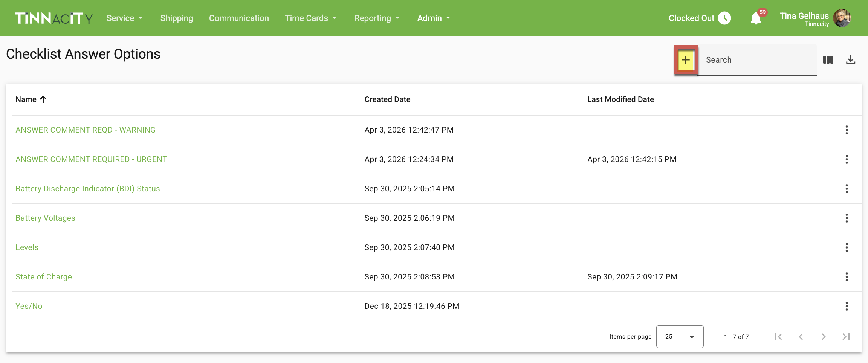Open the column chooser icon
Screen dimensions: 868x363
(x=828, y=60)
